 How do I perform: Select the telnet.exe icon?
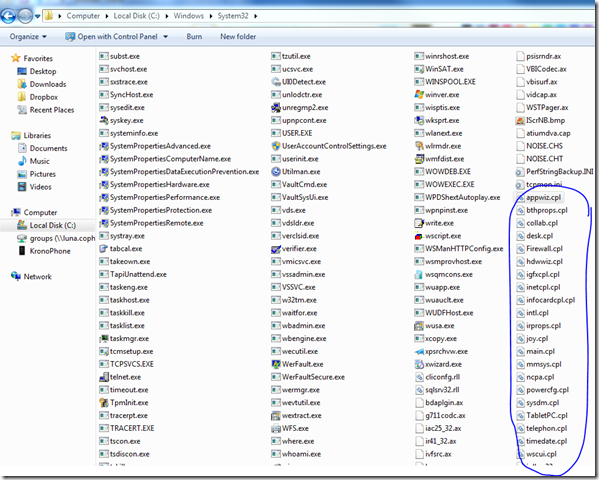pyautogui.click(x=104, y=377)
